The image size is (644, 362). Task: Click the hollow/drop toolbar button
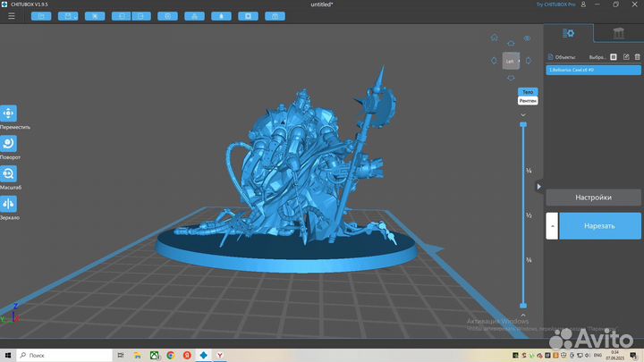[222, 16]
